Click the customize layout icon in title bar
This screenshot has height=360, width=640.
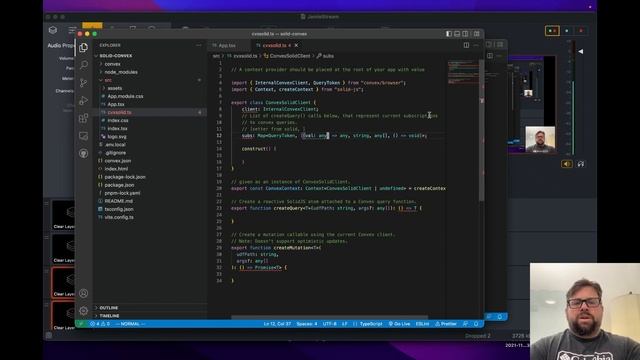click(476, 34)
